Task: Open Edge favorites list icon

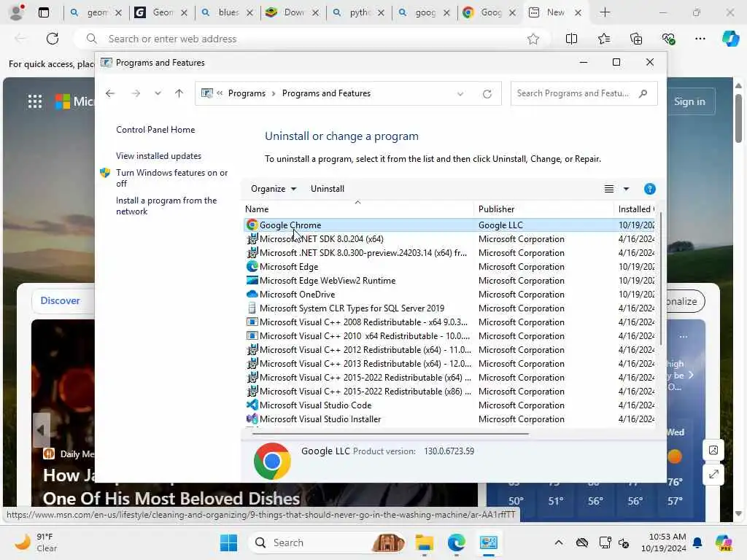Action: pos(603,39)
